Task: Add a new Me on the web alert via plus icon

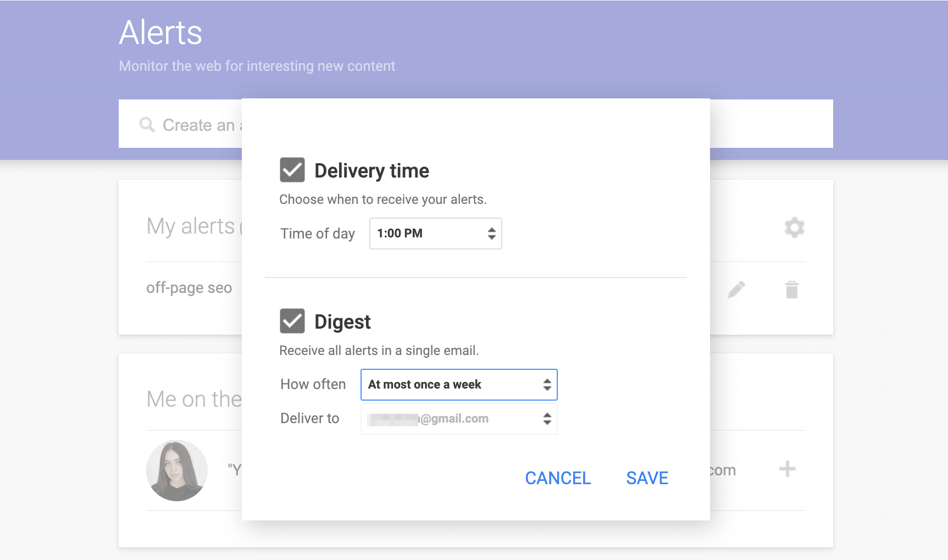Action: (787, 469)
